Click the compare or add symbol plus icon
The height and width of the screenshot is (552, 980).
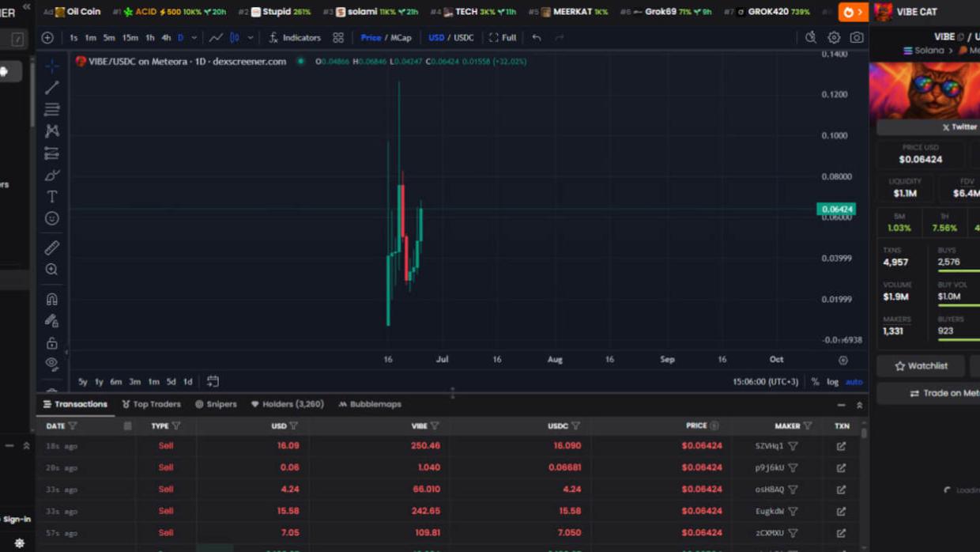pyautogui.click(x=47, y=37)
